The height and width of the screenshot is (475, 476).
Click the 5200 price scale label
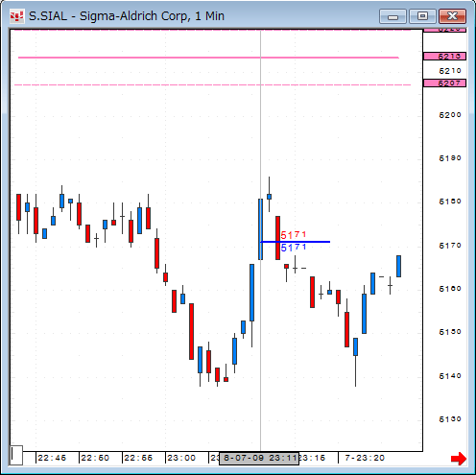[450, 115]
